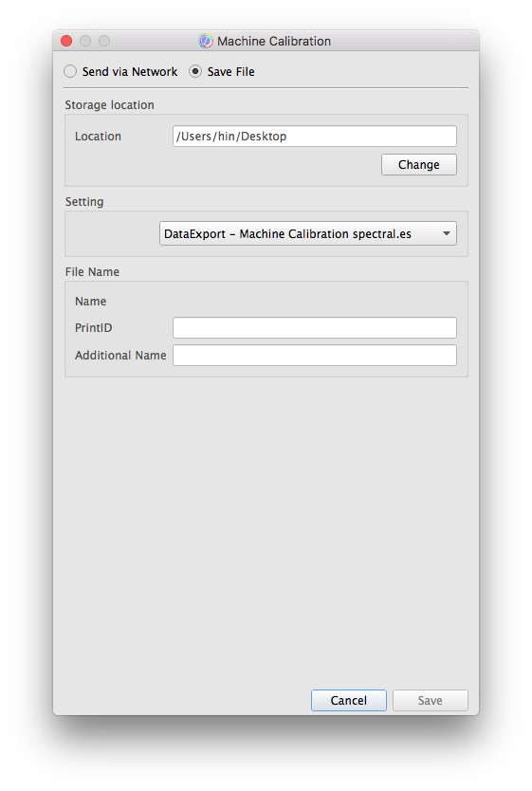Select the Save File radio button
The height and width of the screenshot is (791, 532).
coord(195,72)
